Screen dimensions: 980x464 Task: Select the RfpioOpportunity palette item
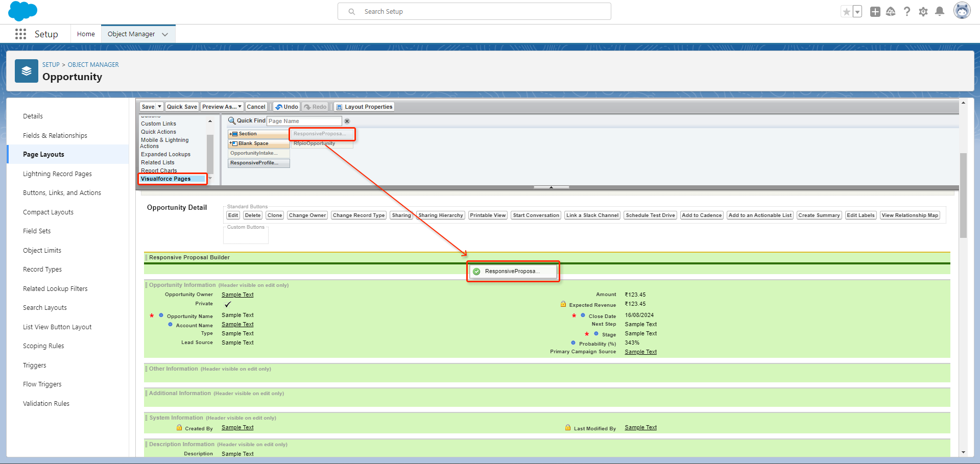322,144
